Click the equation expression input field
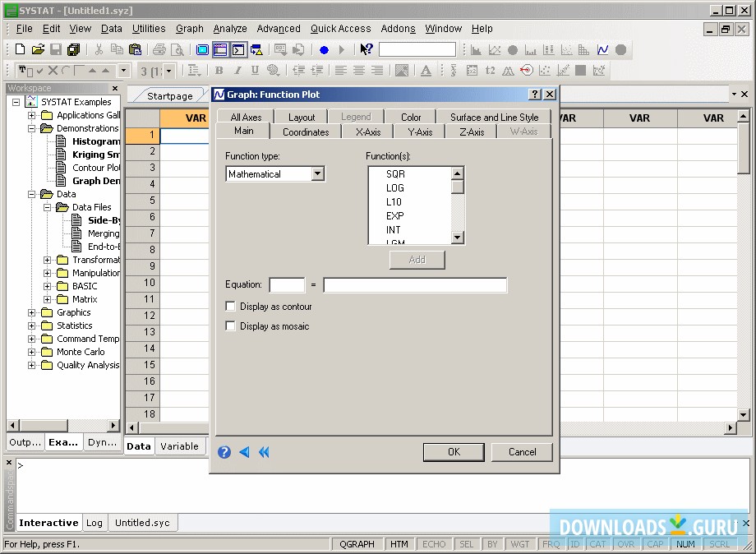This screenshot has height=554, width=756. click(x=415, y=285)
